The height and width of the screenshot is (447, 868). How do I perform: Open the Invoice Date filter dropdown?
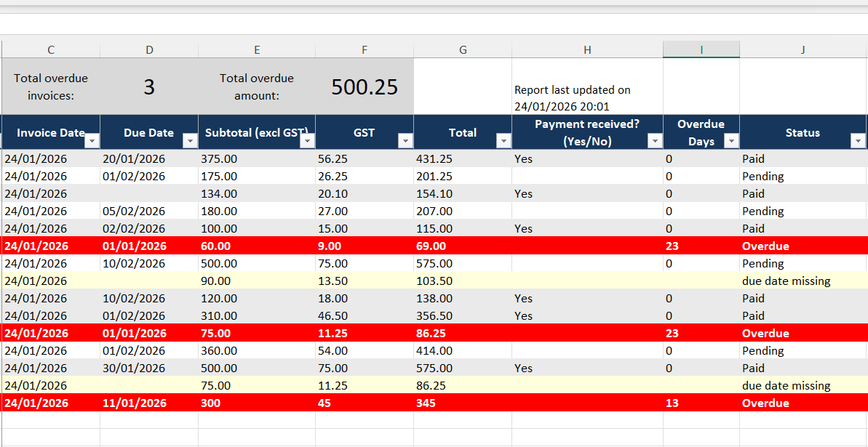[93, 140]
